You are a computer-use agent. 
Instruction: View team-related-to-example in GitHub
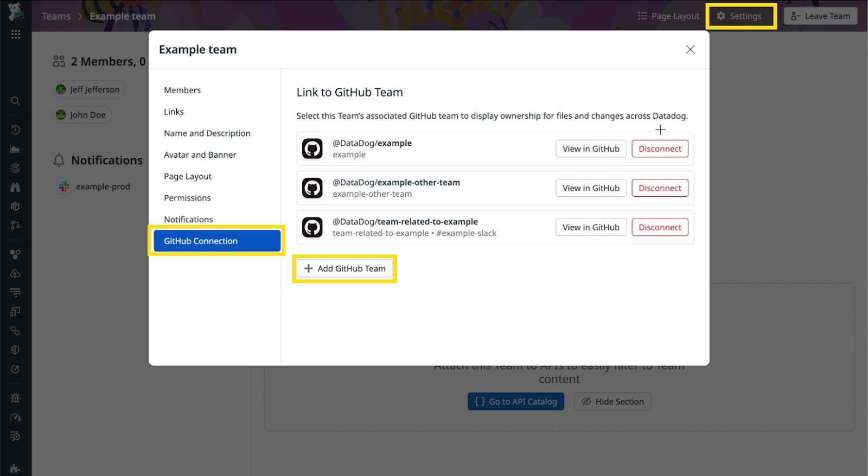[x=591, y=227]
